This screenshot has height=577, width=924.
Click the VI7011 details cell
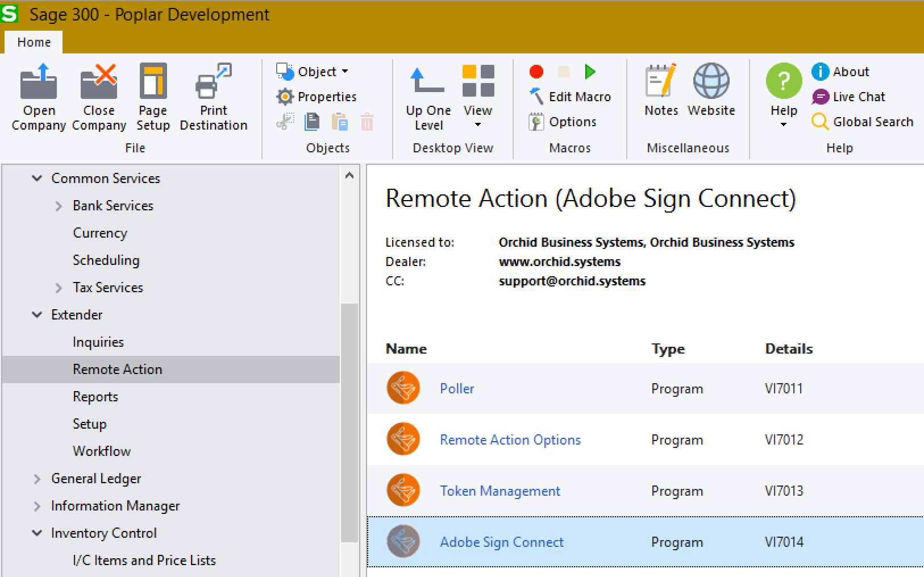tap(784, 389)
